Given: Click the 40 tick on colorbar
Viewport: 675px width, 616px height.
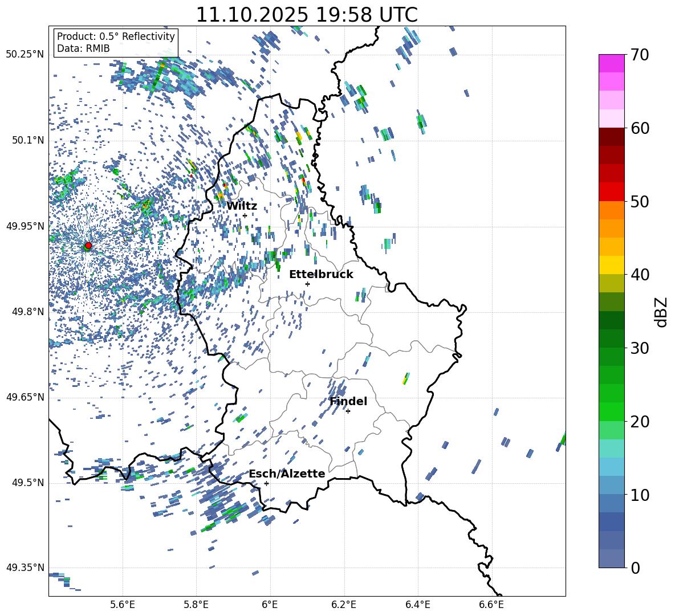Looking at the screenshot, I should [x=640, y=275].
